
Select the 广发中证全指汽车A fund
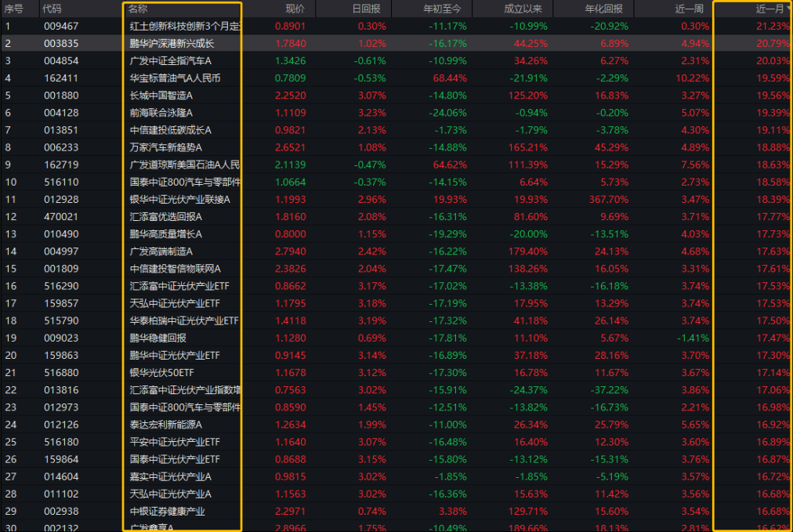[170, 60]
